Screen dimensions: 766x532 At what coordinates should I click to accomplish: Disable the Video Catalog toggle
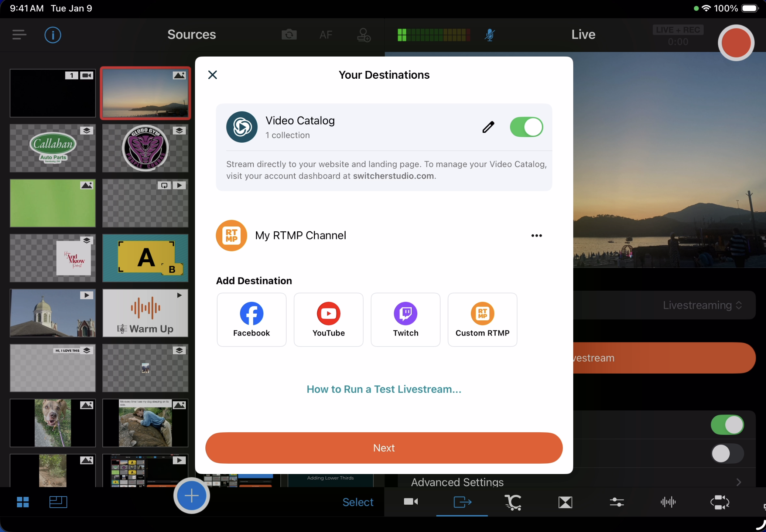tap(526, 127)
